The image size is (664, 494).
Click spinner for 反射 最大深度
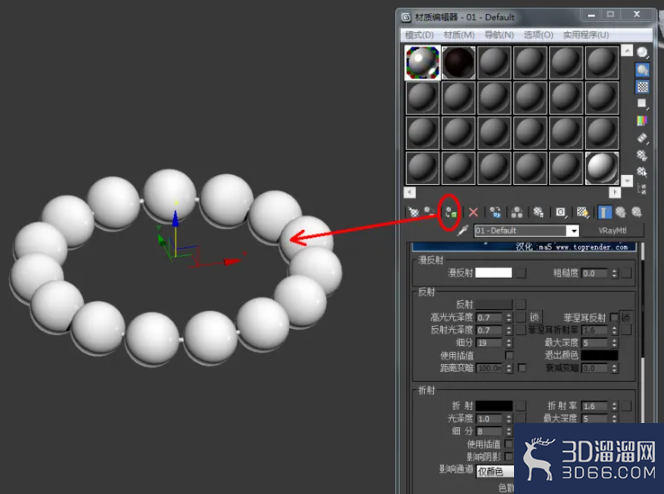pos(614,342)
